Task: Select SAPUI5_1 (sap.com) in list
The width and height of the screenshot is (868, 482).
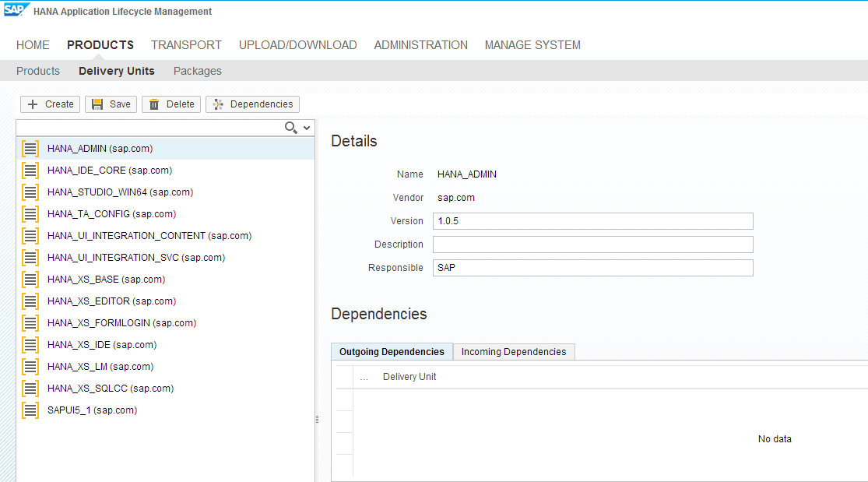Action: pyautogui.click(x=166, y=410)
